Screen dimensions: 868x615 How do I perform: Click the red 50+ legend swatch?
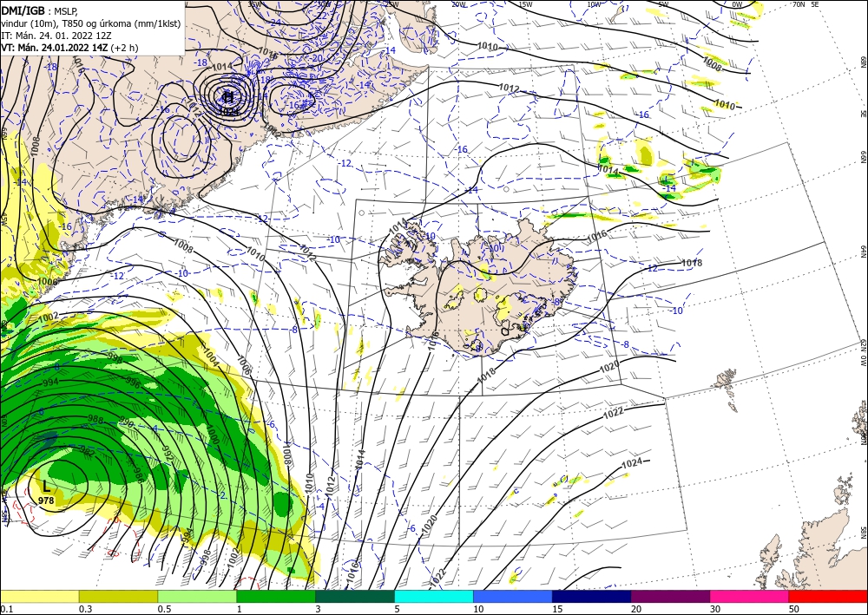pyautogui.click(x=828, y=596)
